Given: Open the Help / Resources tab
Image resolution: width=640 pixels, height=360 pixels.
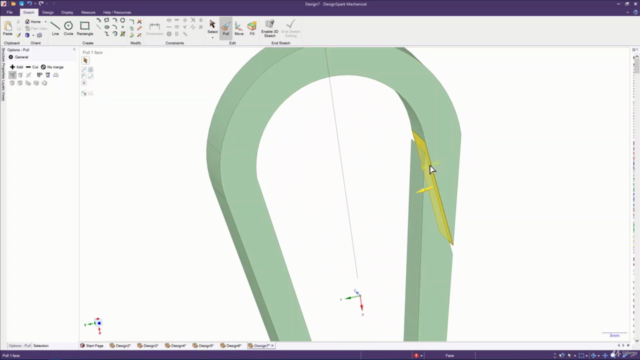Looking at the screenshot, I should [x=117, y=13].
